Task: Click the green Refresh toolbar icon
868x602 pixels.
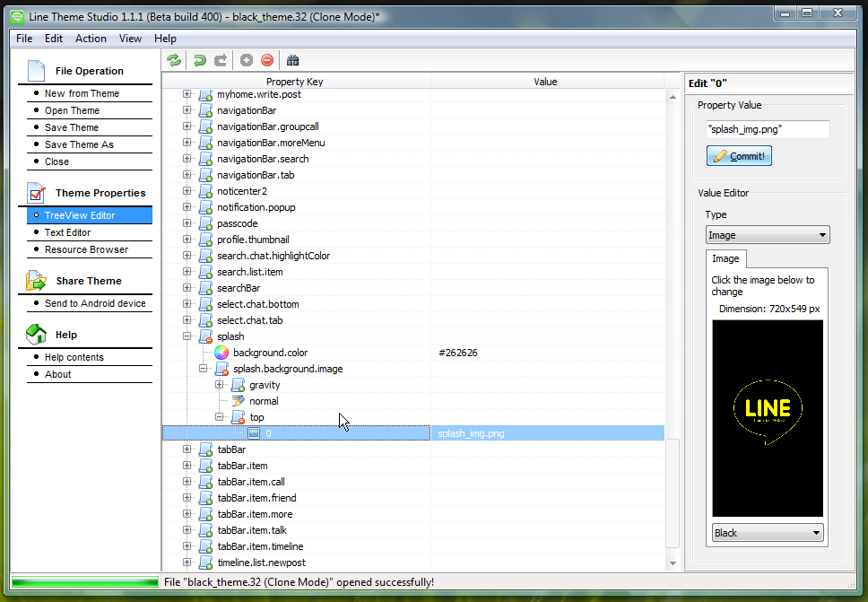Action: pyautogui.click(x=174, y=60)
